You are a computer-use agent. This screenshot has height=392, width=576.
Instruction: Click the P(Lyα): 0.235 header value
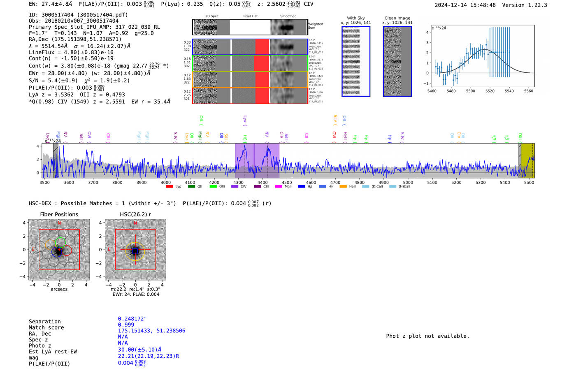182,4
